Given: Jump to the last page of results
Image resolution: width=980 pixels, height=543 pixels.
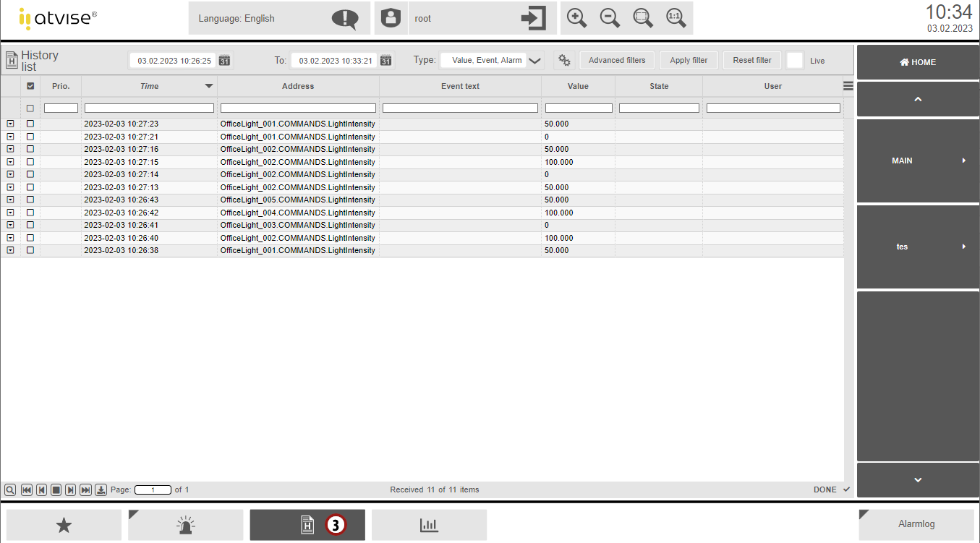Looking at the screenshot, I should click(85, 490).
